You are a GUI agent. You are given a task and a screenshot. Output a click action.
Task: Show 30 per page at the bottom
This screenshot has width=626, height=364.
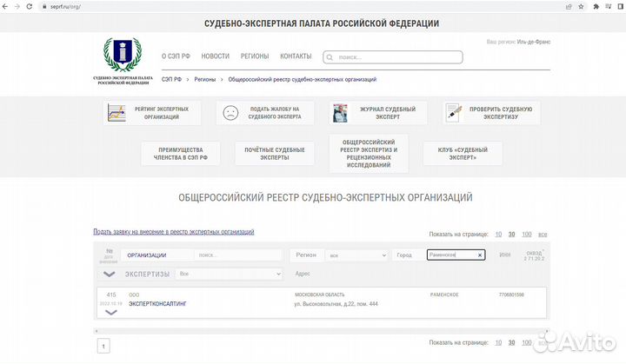tap(511, 343)
